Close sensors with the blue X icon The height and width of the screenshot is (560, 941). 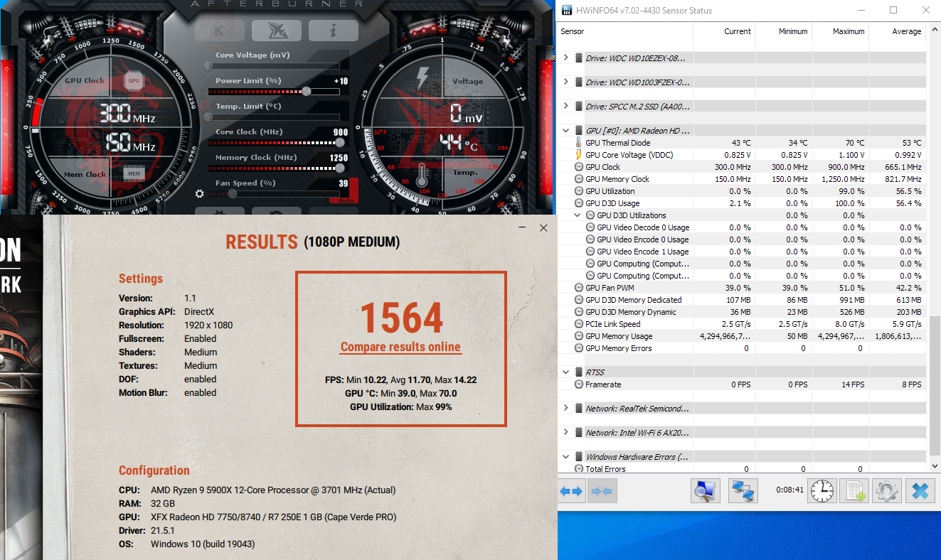920,491
